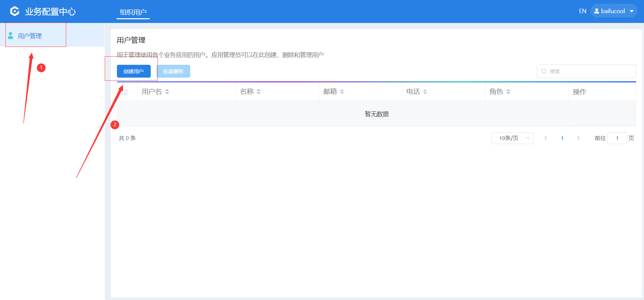Go to next page with right chevron
The width and height of the screenshot is (644, 300).
(578, 138)
